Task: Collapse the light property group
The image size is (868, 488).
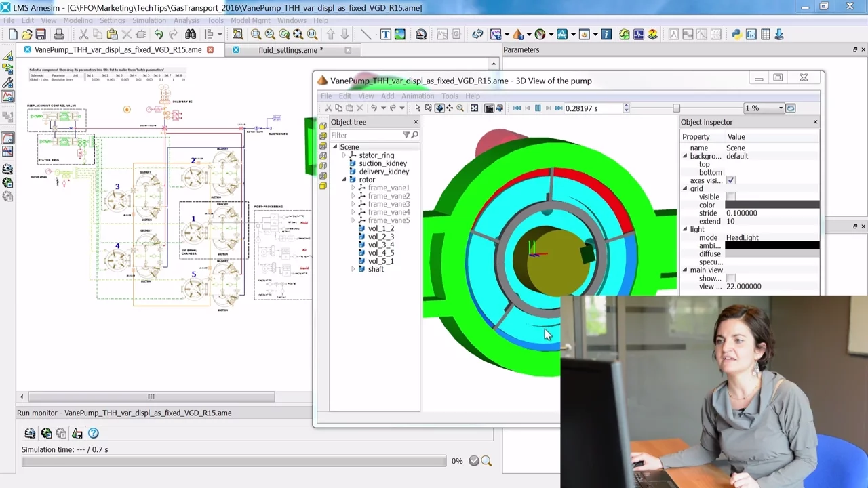Action: coord(684,229)
